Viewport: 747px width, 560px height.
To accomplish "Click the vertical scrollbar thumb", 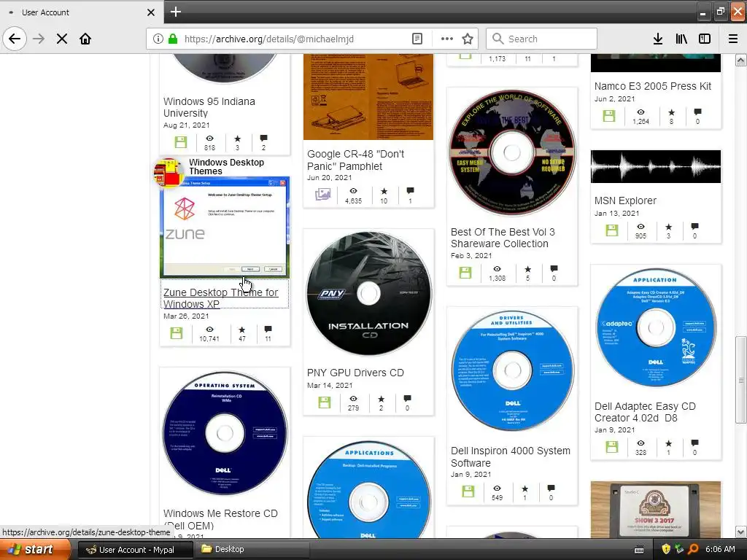I will pyautogui.click(x=741, y=379).
